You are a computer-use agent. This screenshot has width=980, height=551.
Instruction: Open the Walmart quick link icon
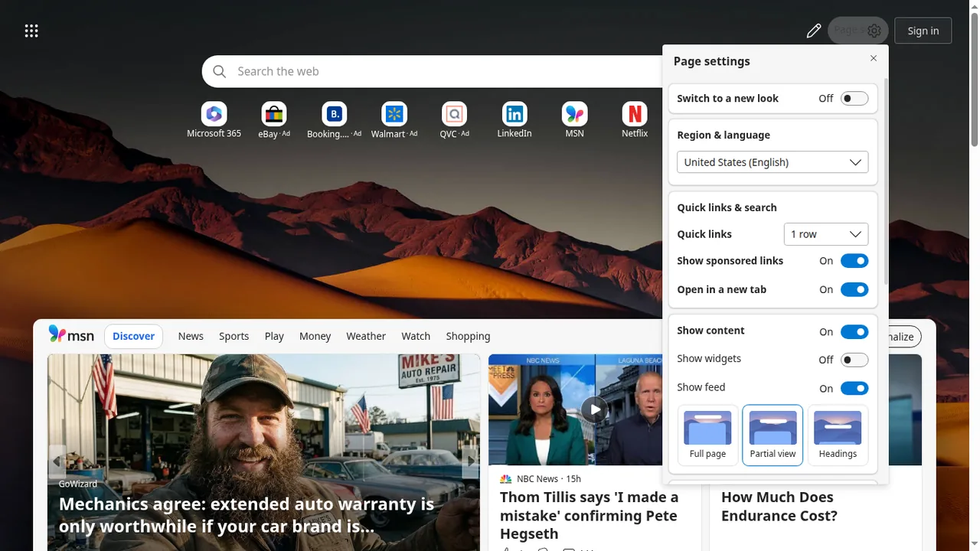[x=394, y=114]
